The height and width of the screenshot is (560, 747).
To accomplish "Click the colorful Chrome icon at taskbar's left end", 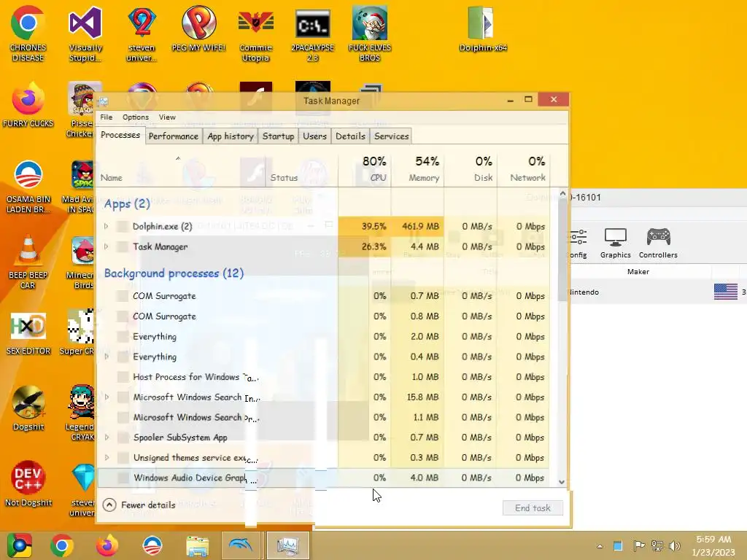I will (x=19, y=545).
